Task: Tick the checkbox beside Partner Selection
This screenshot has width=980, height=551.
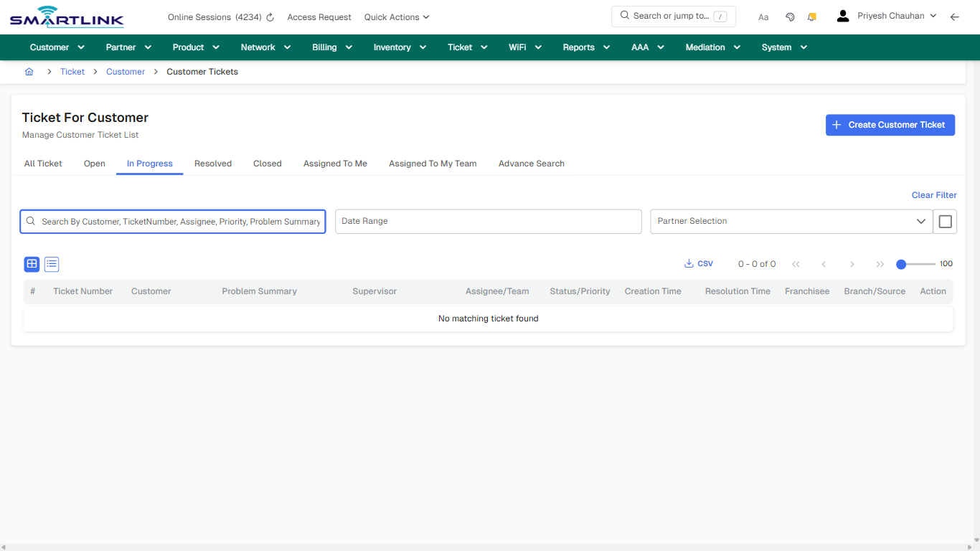Action: 945,221
